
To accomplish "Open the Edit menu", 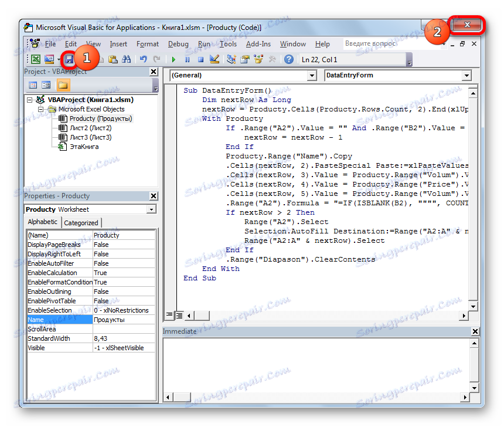I will [x=71, y=44].
